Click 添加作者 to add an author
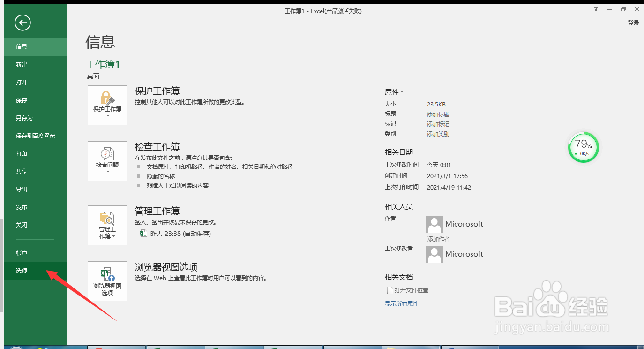Image resolution: width=644 pixels, height=349 pixels. [x=438, y=239]
